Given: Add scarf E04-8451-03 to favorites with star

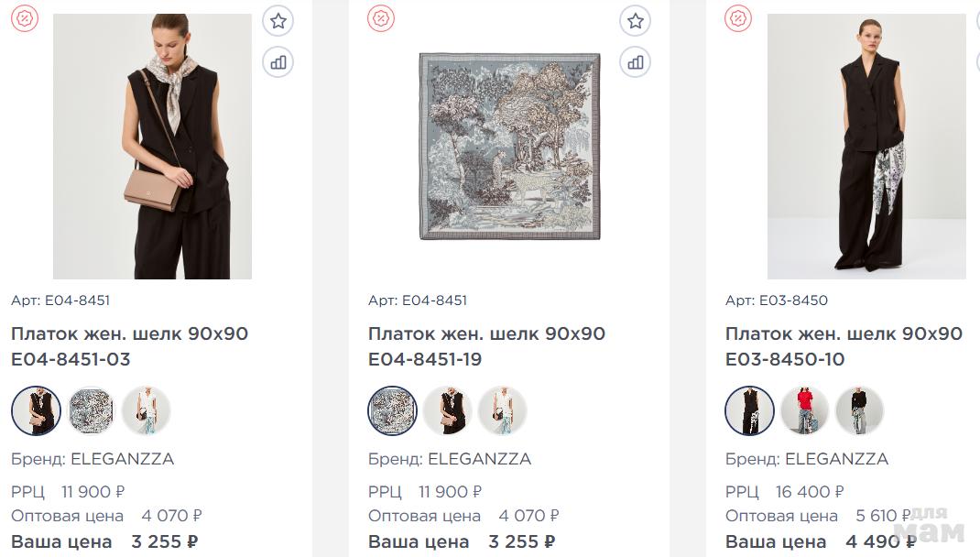Looking at the screenshot, I should tap(278, 21).
